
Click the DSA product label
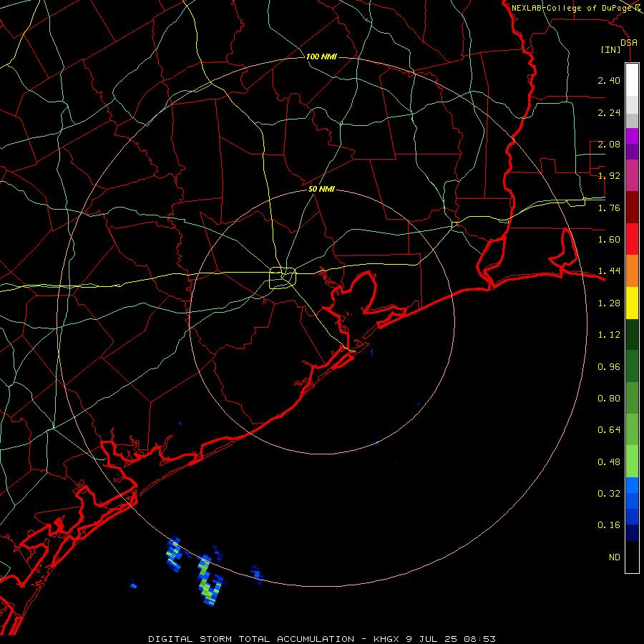(629, 43)
